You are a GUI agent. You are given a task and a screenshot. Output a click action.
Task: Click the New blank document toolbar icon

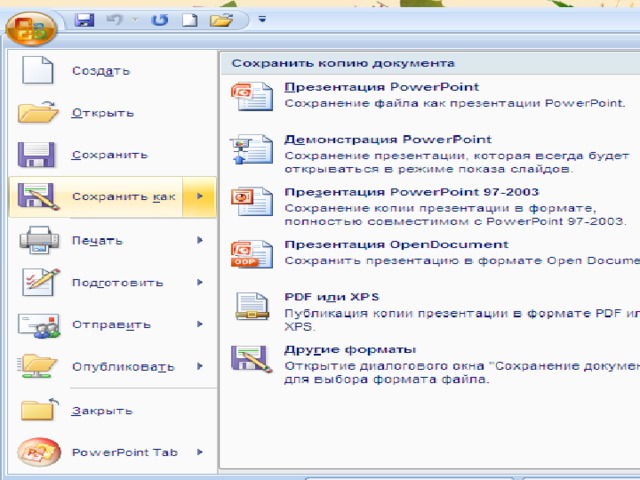190,20
